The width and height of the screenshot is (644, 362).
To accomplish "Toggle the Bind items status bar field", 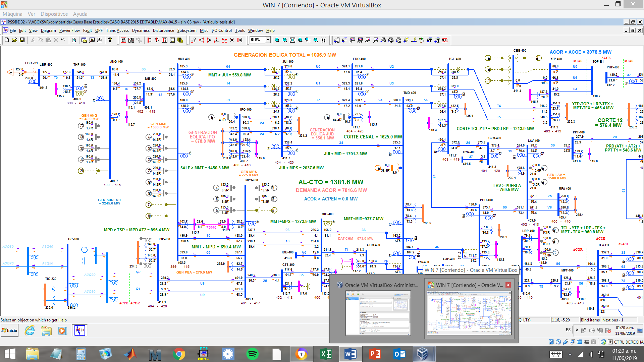I will click(x=590, y=320).
